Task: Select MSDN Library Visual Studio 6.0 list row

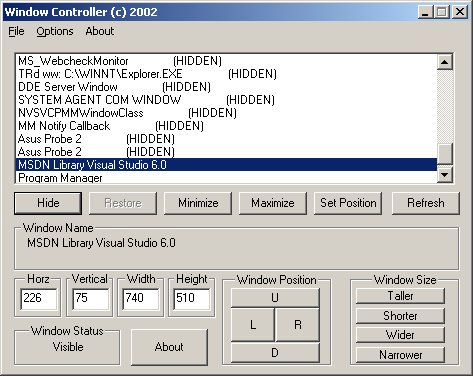Action: click(226, 165)
